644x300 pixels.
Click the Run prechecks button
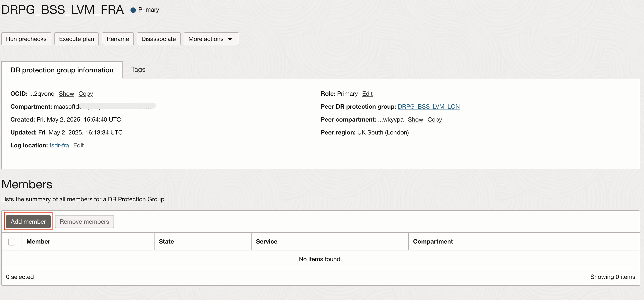point(26,39)
